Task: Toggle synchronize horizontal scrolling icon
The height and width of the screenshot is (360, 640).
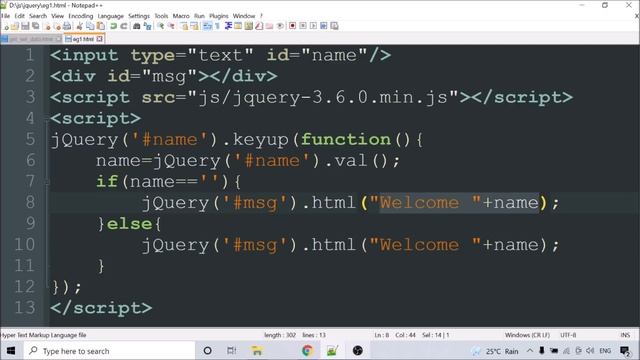Action: point(195,26)
